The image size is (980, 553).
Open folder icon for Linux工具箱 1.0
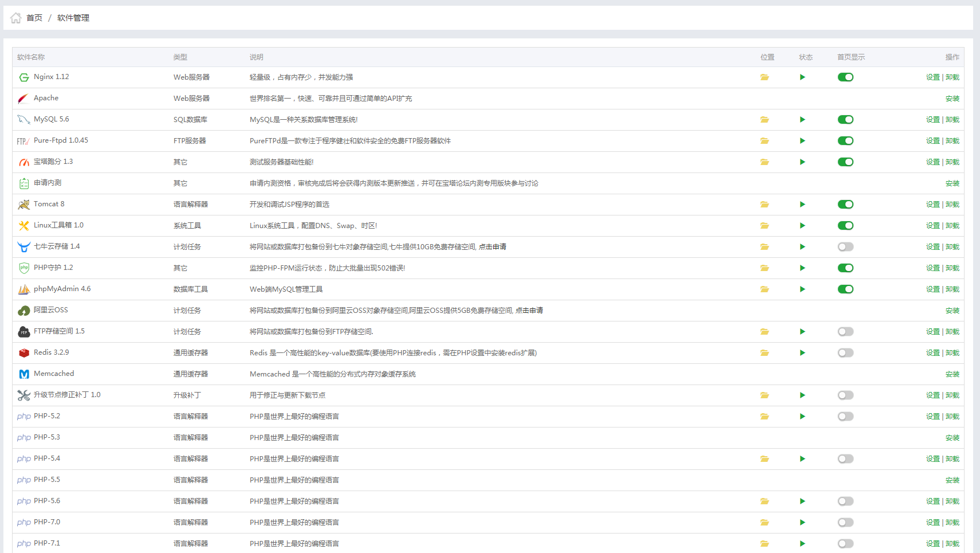point(765,226)
